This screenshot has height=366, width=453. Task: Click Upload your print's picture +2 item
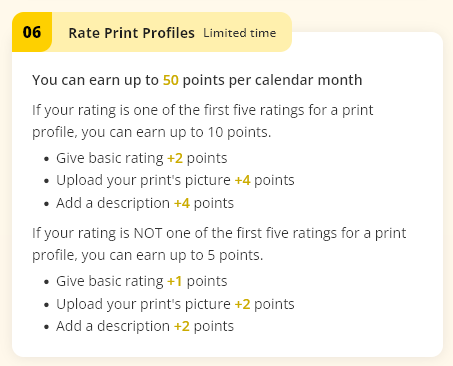pos(175,304)
